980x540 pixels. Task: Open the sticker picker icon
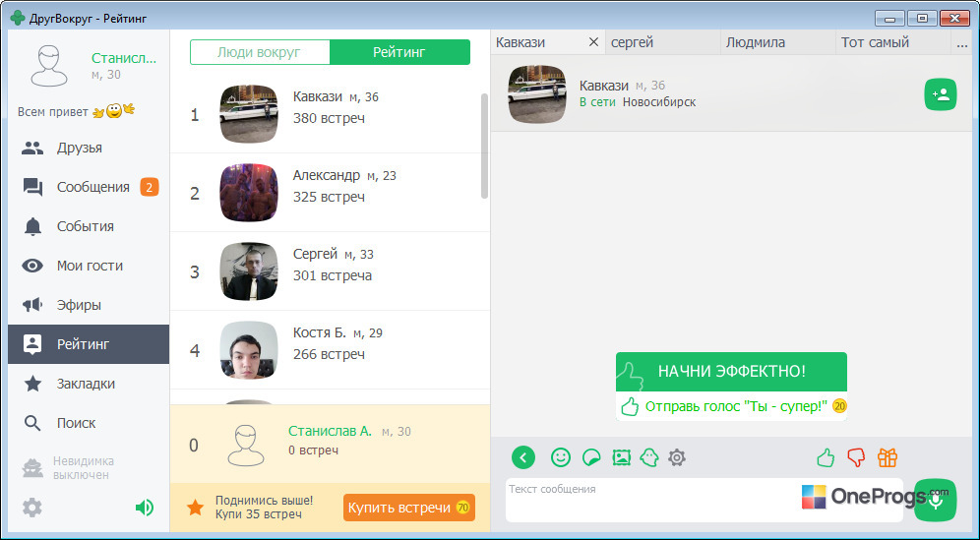click(x=591, y=458)
